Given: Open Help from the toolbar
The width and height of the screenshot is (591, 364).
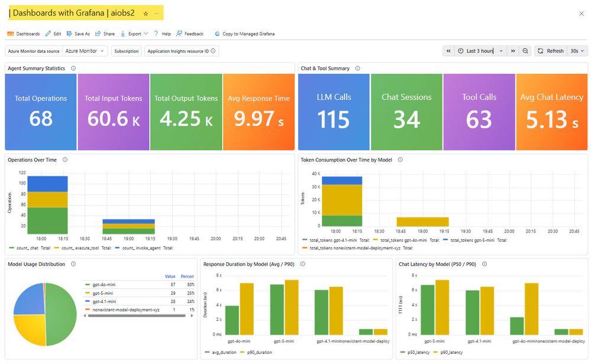Looking at the screenshot, I should pos(162,34).
